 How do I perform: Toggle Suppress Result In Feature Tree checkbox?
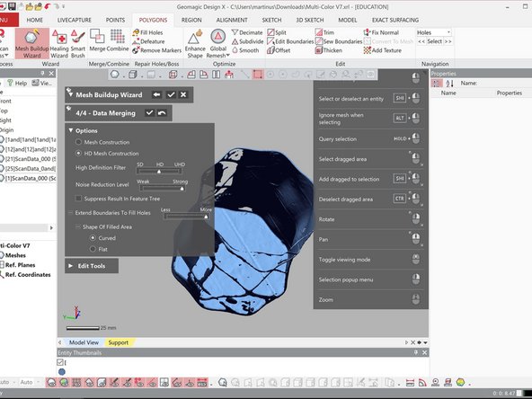[x=78, y=199]
